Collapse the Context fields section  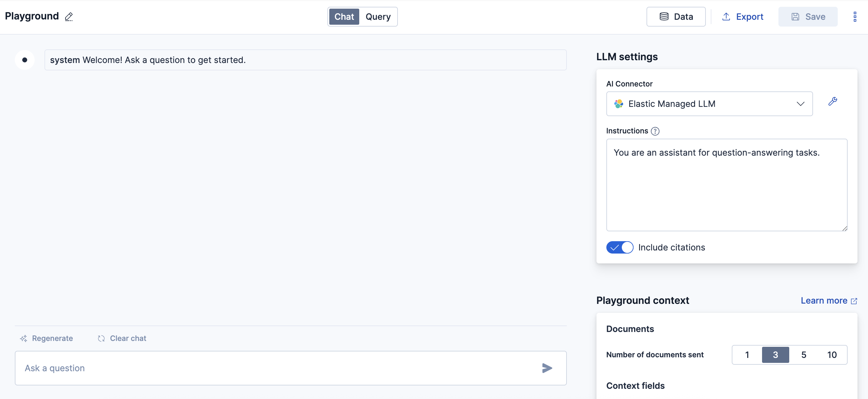[x=635, y=385]
